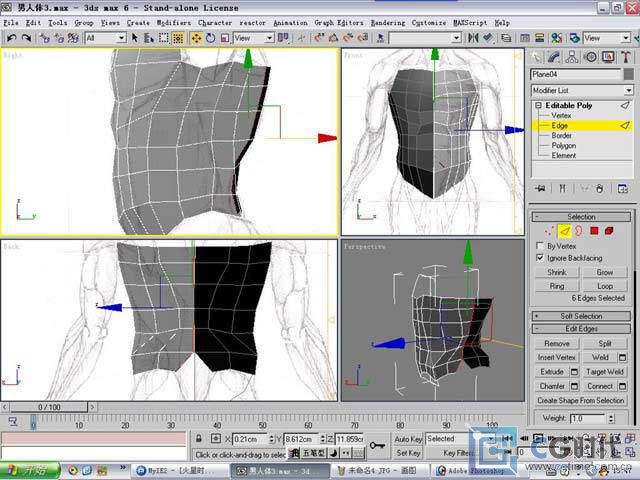
Task: Toggle the Window/Crossing selection button
Action: point(178,38)
